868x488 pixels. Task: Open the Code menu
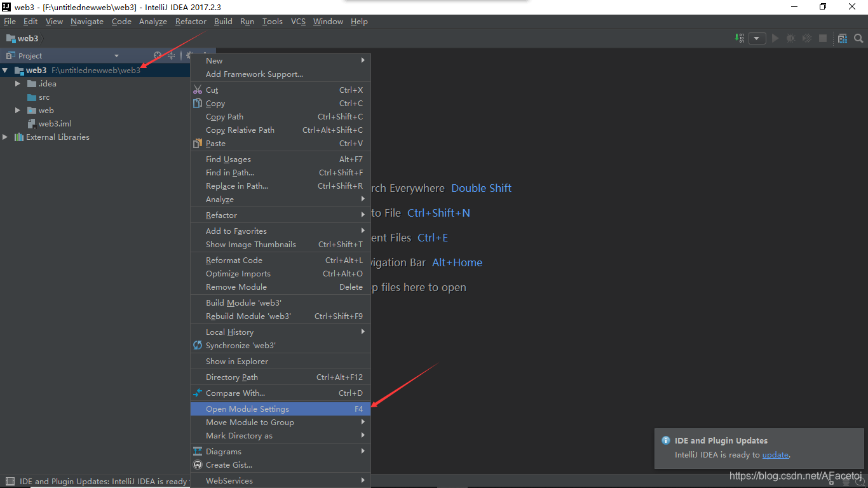(121, 22)
